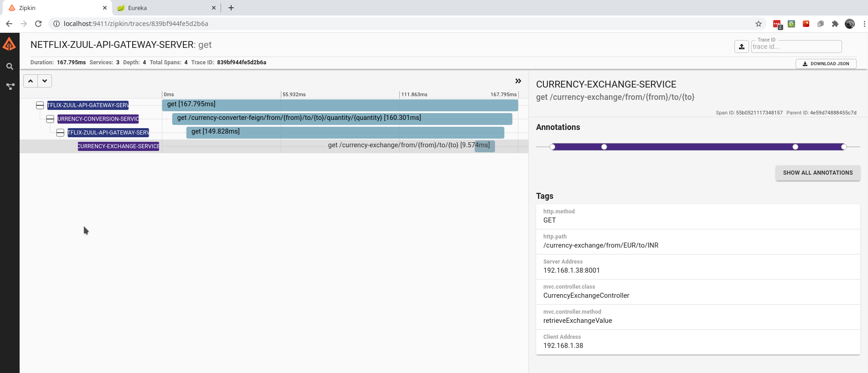The image size is (868, 373).
Task: Click the get [149.828ms] span bar
Action: pos(346,133)
